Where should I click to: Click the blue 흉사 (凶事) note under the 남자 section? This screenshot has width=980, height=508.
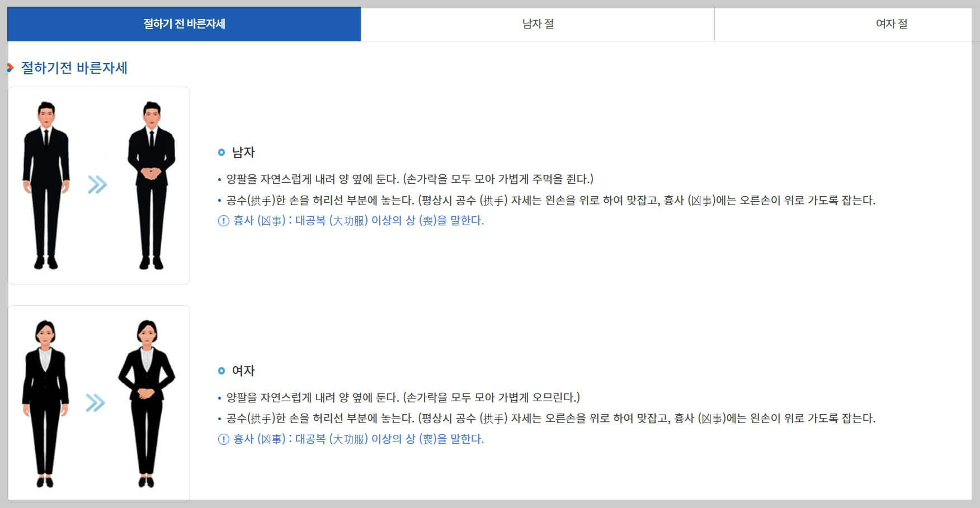pyautogui.click(x=358, y=221)
